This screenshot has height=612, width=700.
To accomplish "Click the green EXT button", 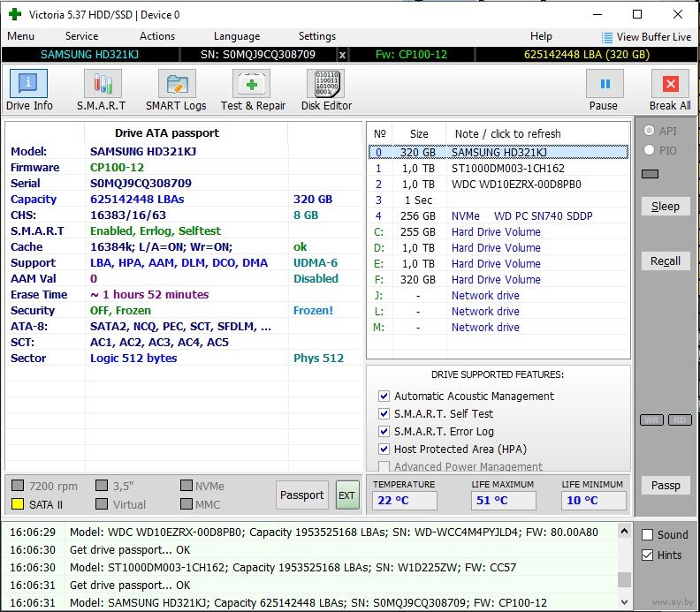I will pos(346,495).
